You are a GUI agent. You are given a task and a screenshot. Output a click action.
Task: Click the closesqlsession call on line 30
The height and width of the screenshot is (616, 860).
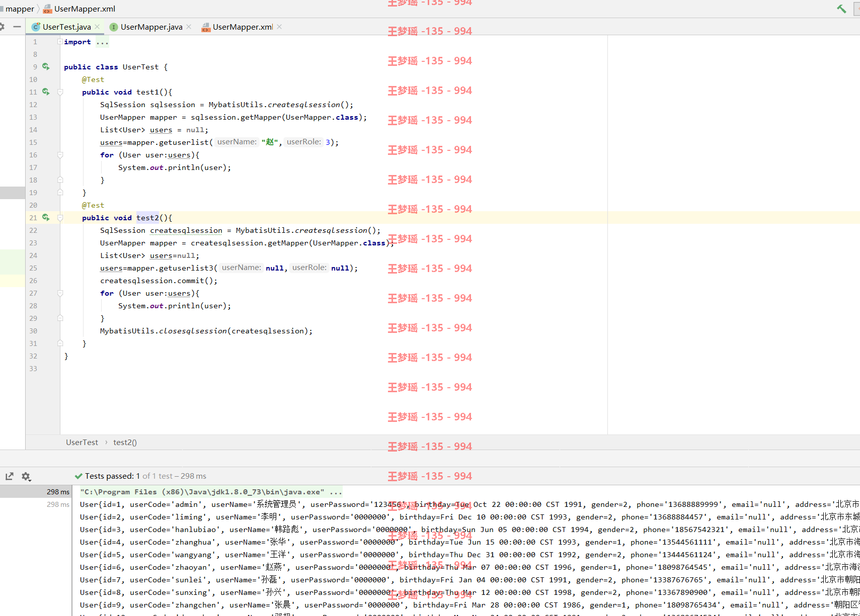click(x=193, y=331)
